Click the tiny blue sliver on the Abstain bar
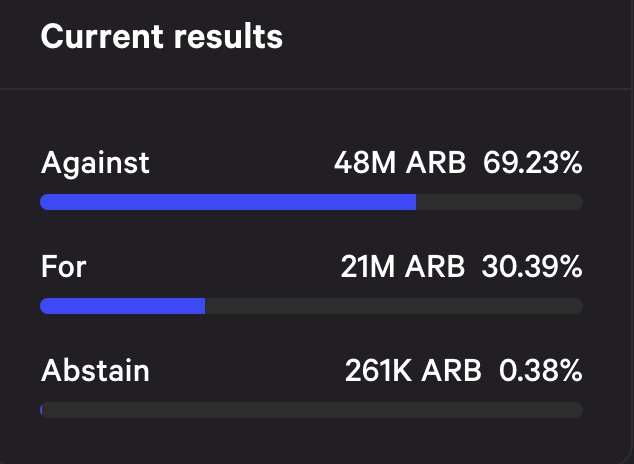634x464 pixels. 42,410
